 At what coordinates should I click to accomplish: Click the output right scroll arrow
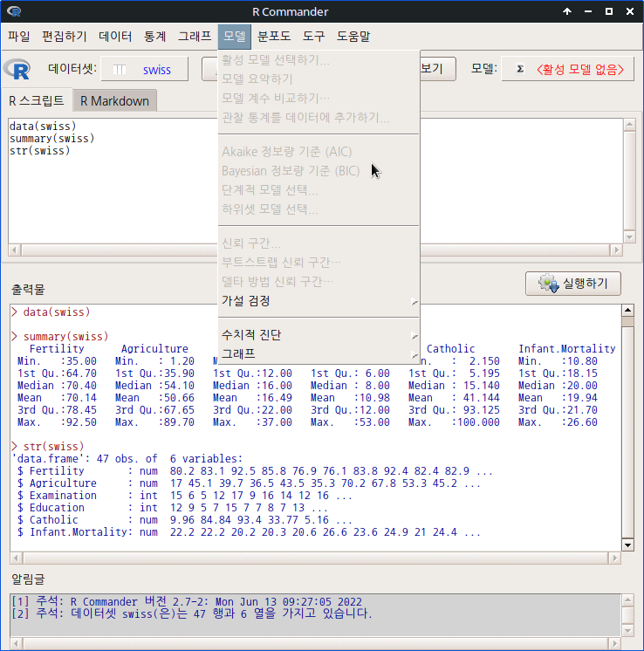click(614, 558)
